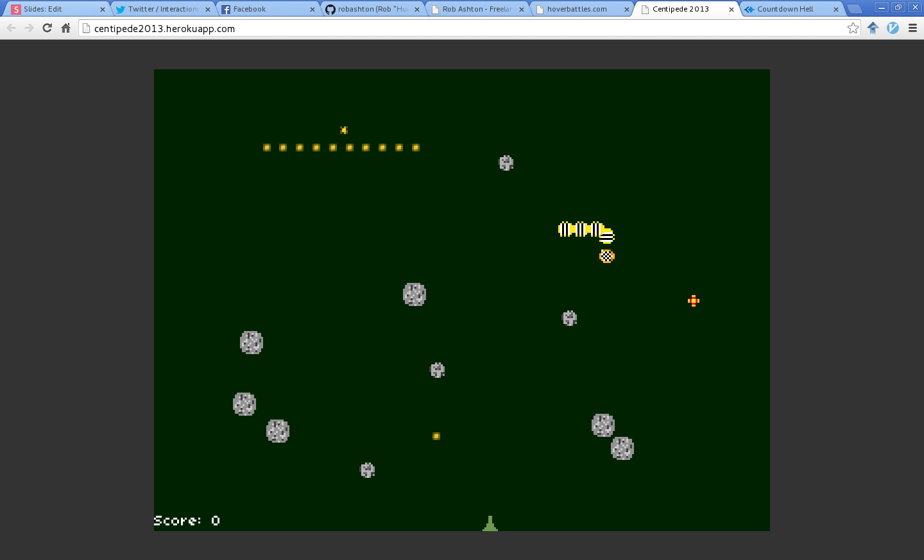
Task: Open the Chrome hamburger menu
Action: 912,28
